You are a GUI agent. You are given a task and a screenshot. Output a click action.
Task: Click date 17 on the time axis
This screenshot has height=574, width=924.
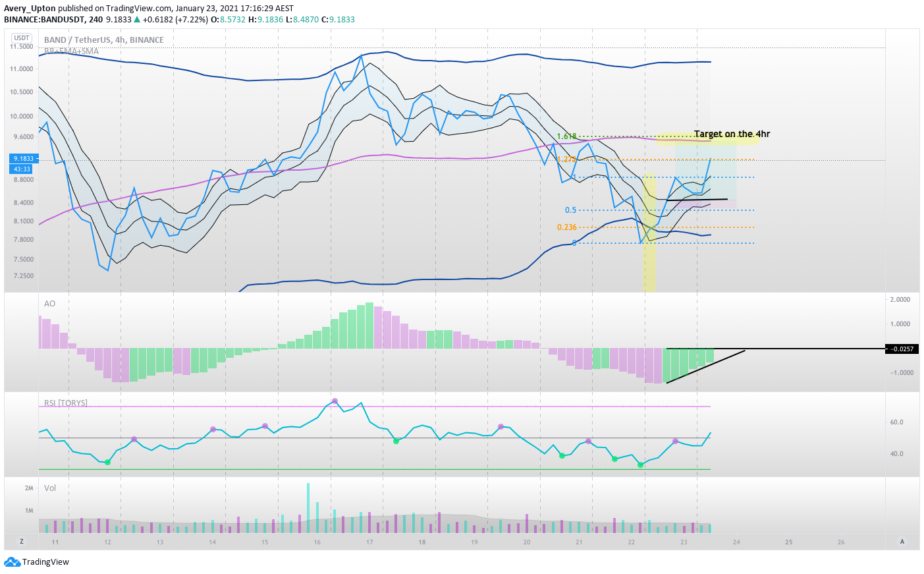(369, 542)
